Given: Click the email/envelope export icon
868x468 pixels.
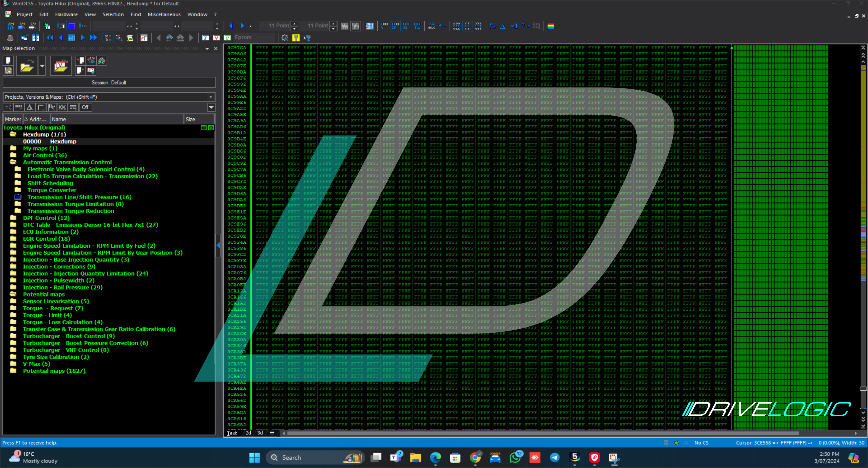Looking at the screenshot, I should coord(91,70).
